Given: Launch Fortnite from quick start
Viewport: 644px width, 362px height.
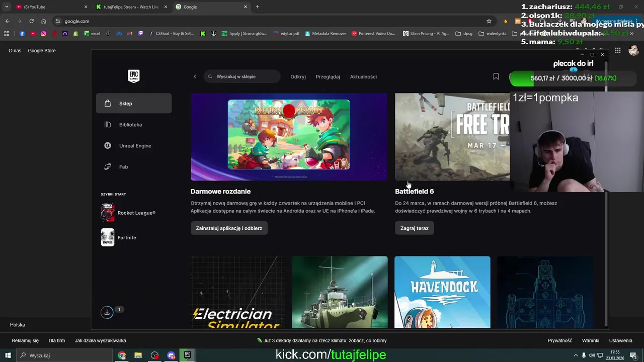Looking at the screenshot, I should (x=119, y=237).
